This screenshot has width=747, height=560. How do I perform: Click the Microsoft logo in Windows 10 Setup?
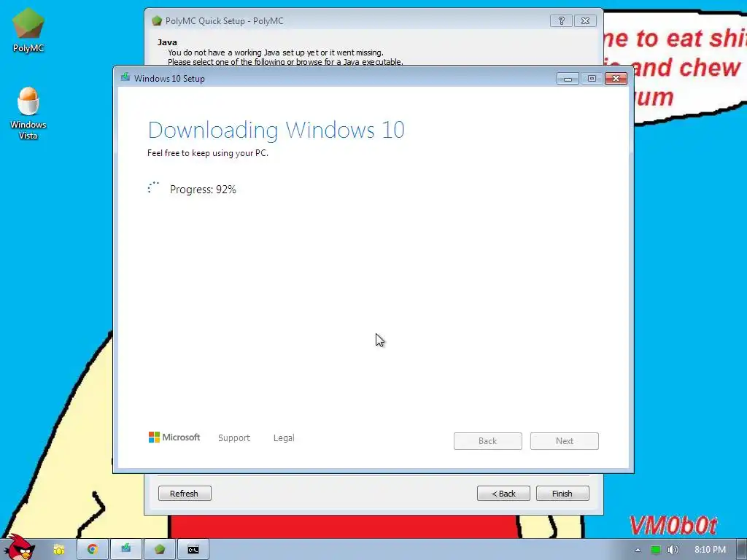pyautogui.click(x=174, y=437)
